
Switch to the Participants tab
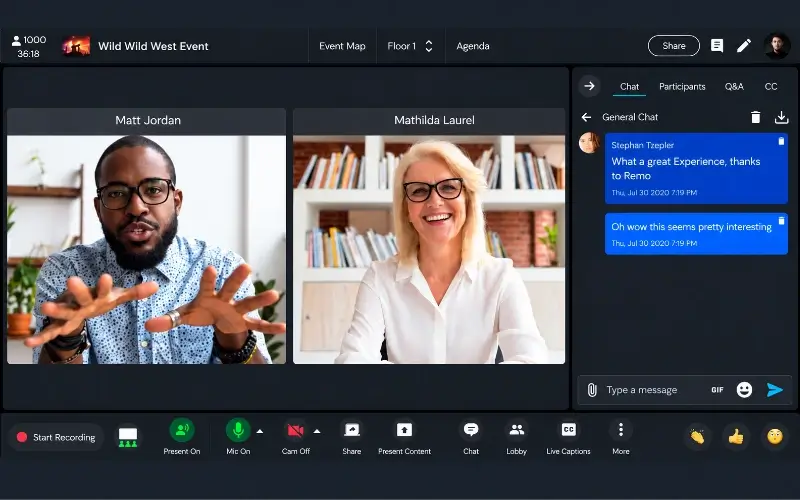point(682,87)
